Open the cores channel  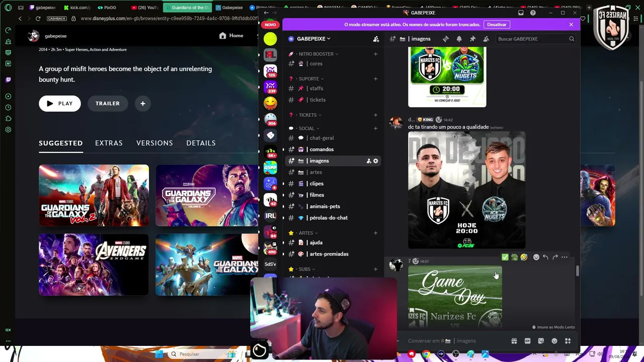(333, 64)
